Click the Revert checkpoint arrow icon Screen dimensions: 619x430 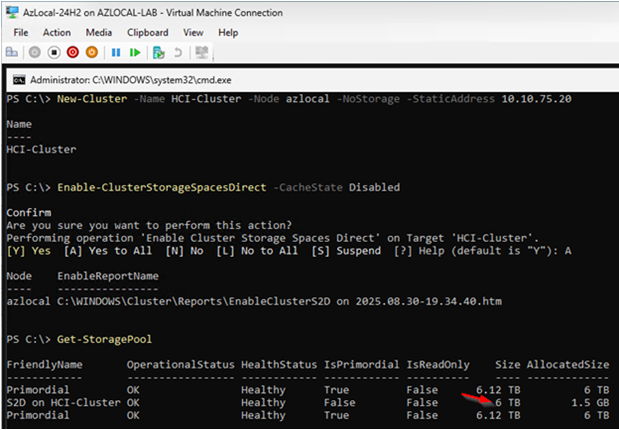(x=178, y=52)
